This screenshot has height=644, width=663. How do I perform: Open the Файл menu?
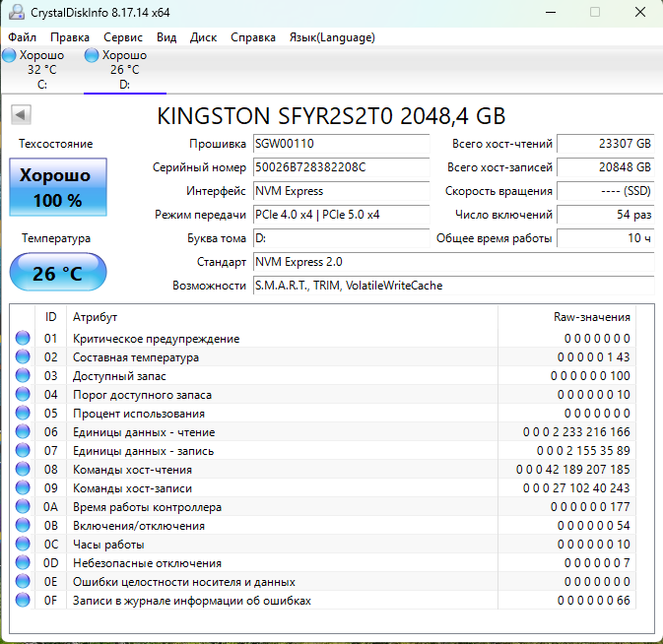point(22,37)
